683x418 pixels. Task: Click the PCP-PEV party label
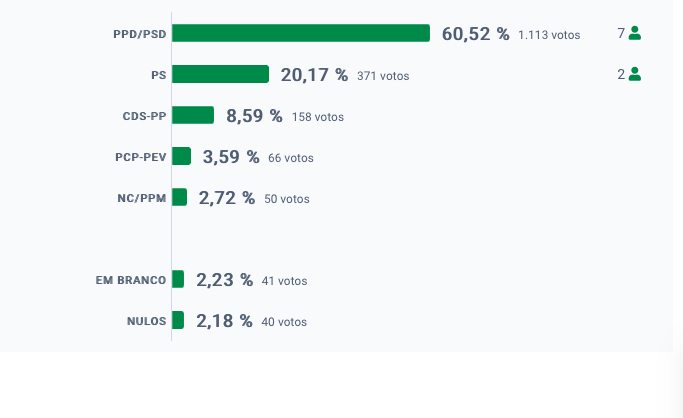[x=141, y=157]
